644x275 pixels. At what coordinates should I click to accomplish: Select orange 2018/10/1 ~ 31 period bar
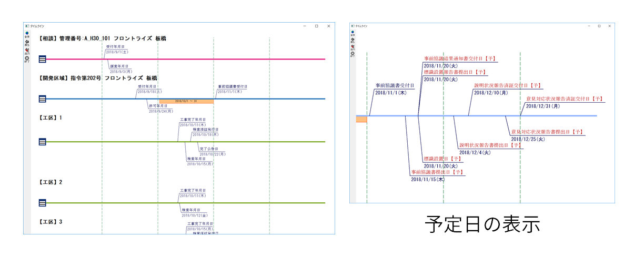click(186, 101)
